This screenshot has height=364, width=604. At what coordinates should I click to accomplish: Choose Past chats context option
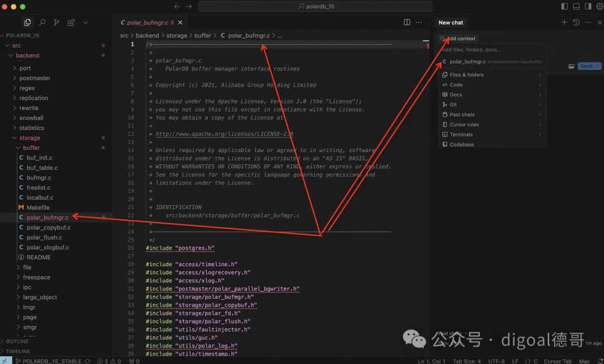pyautogui.click(x=492, y=115)
